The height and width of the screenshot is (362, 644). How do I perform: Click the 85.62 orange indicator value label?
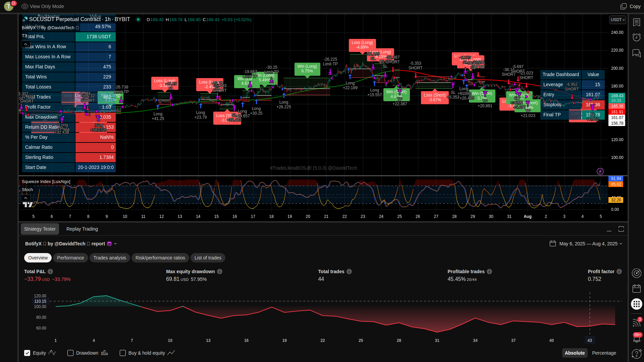click(x=616, y=184)
